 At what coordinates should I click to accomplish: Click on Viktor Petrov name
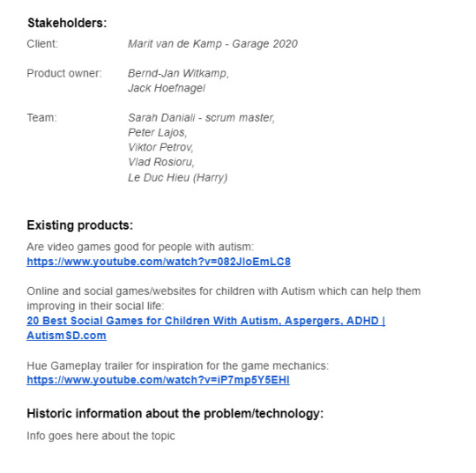point(160,147)
